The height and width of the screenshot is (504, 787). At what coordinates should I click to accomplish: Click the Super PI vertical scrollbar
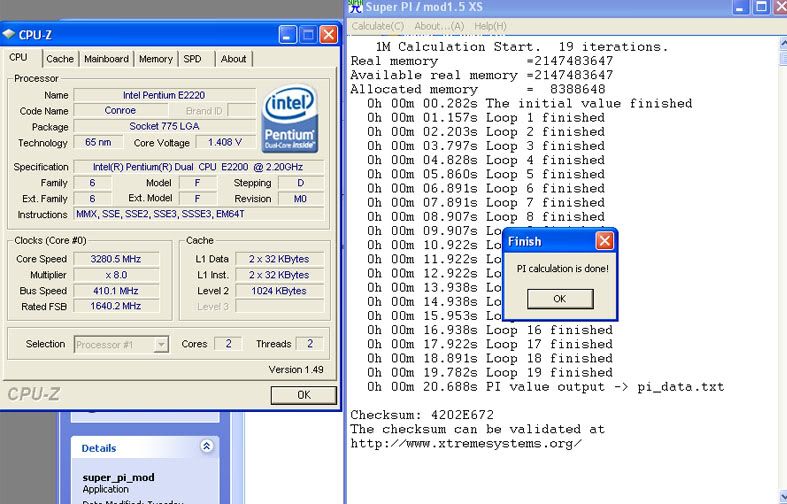[780, 250]
